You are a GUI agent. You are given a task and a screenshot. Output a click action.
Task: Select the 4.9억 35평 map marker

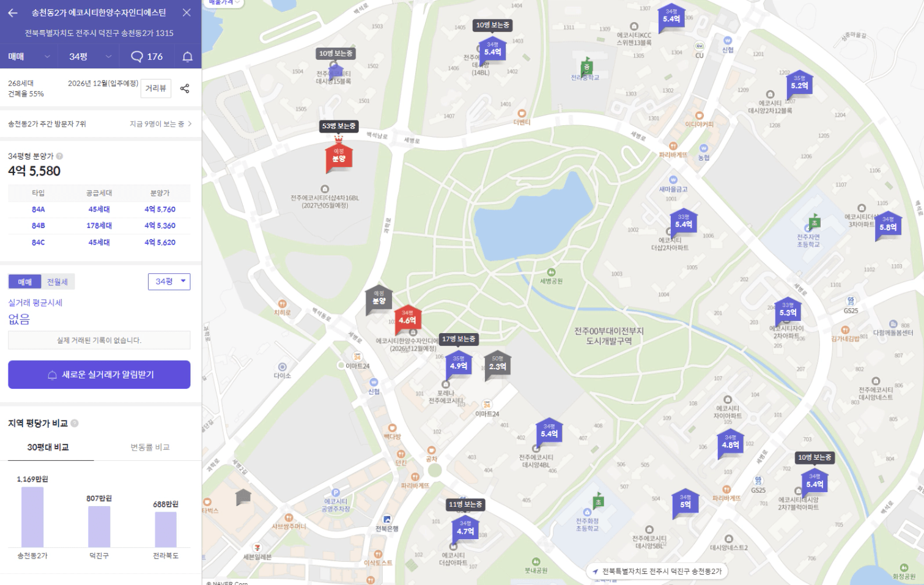click(459, 364)
